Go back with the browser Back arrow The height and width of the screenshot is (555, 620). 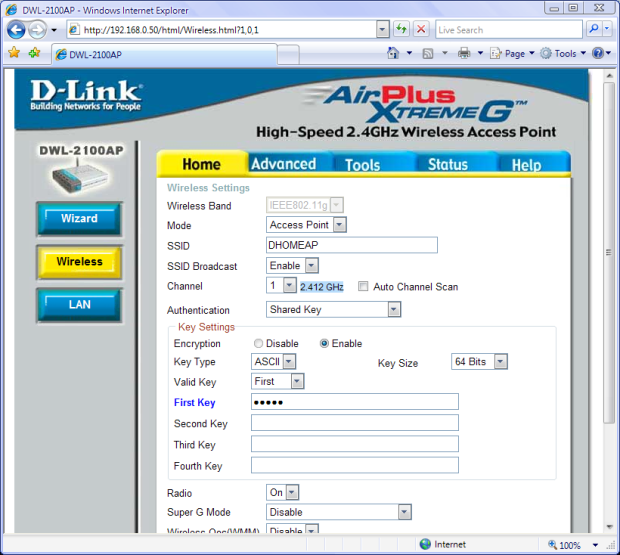16,30
